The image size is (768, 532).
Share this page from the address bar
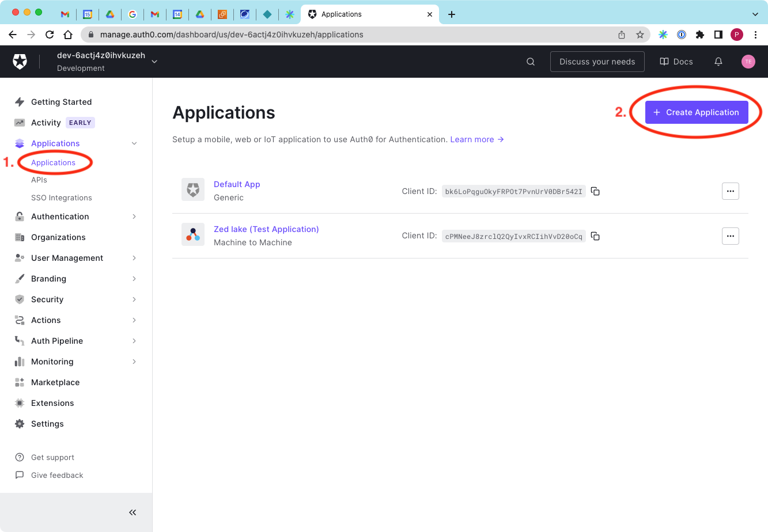coord(622,35)
